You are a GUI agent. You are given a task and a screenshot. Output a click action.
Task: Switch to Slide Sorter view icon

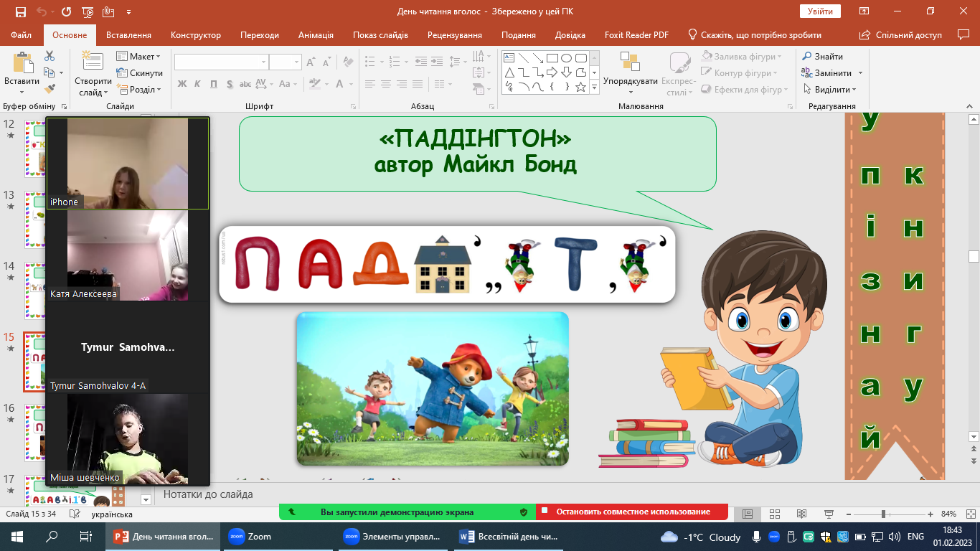[775, 514]
